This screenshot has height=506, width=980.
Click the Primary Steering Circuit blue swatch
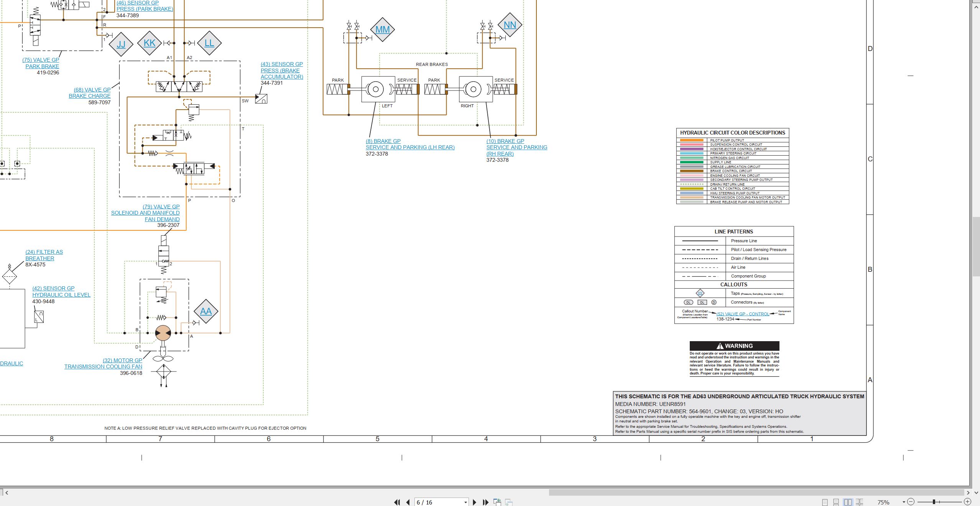692,153
